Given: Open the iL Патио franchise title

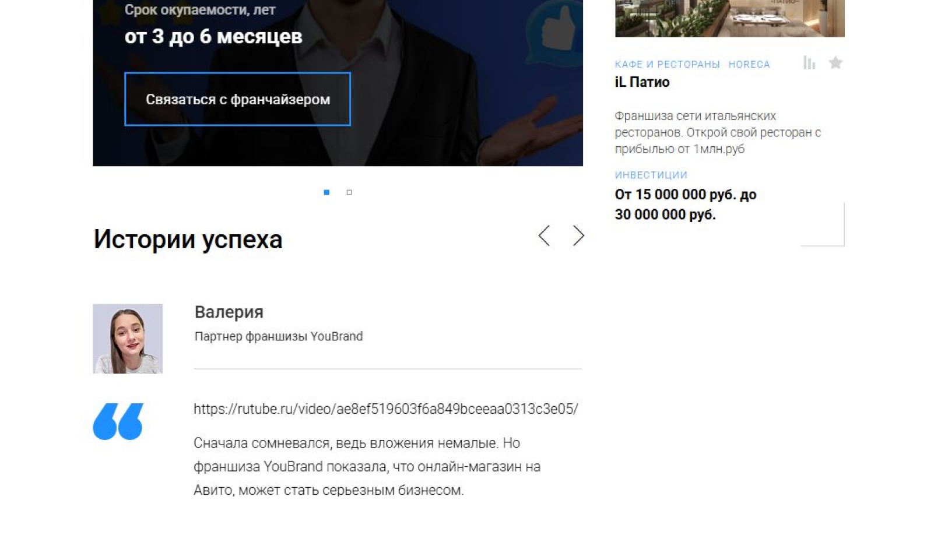Looking at the screenshot, I should [642, 82].
